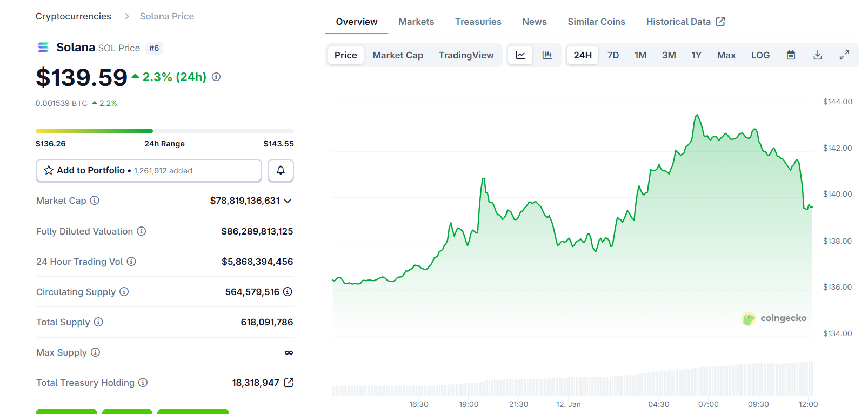Click the 24h price change info icon
Screen dimensions: 868x414
pyautogui.click(x=216, y=77)
